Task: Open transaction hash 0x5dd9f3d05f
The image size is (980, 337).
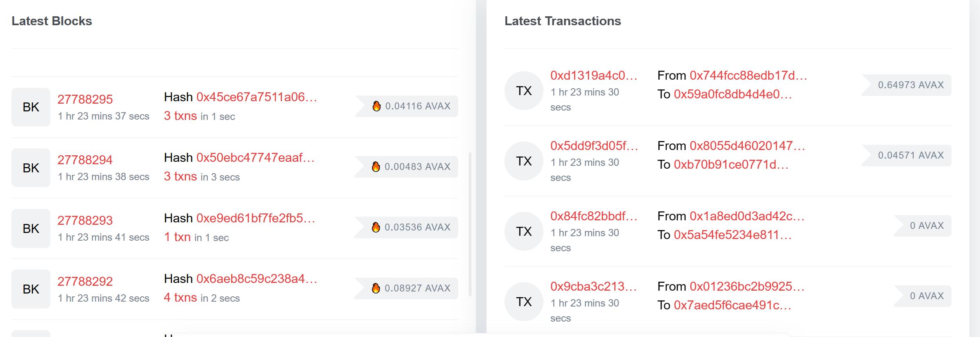Action: click(594, 146)
